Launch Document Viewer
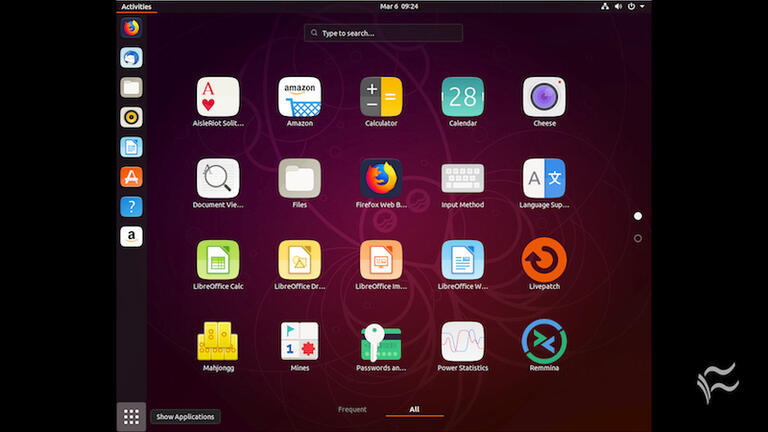The height and width of the screenshot is (432, 768). 218,178
